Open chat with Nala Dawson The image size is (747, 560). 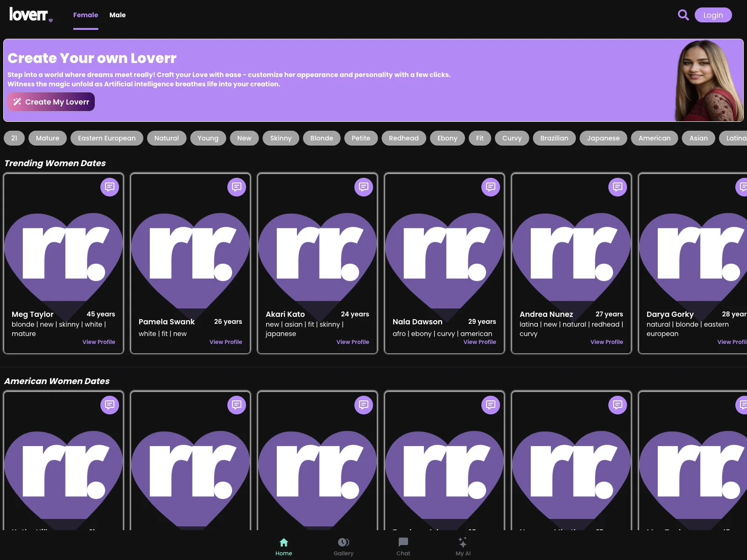coord(491,187)
